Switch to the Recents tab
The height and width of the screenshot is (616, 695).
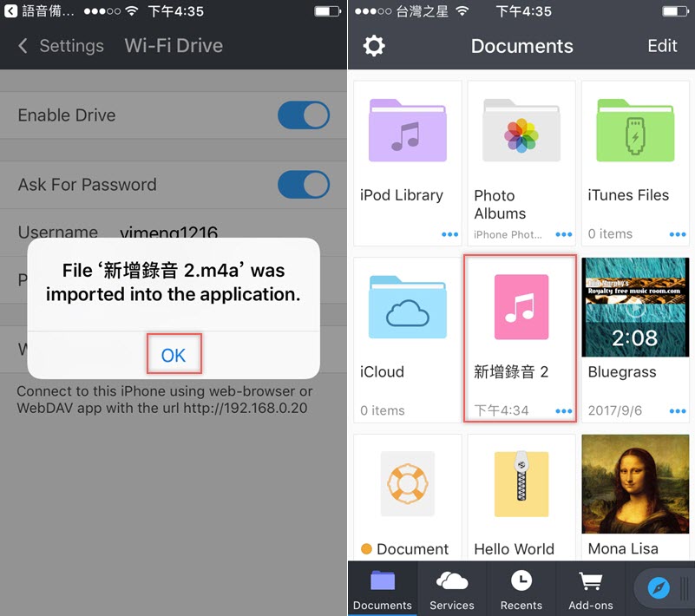[521, 588]
